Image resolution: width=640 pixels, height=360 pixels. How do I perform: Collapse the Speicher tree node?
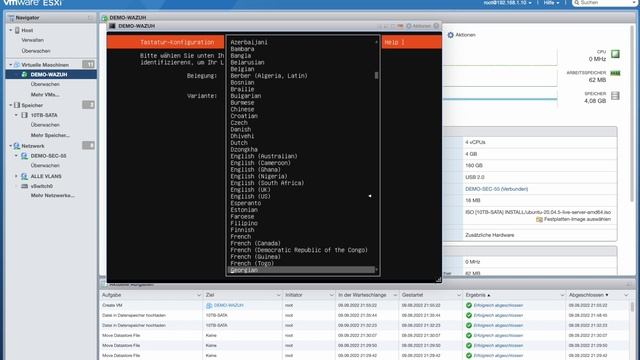click(11, 105)
